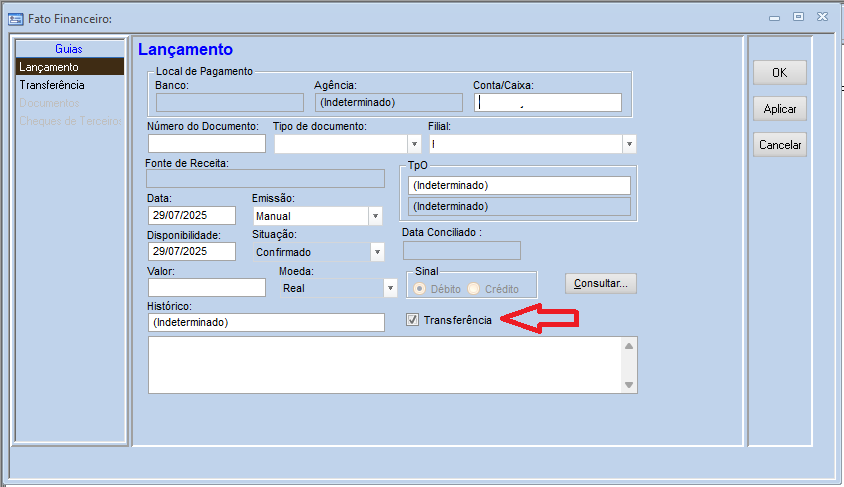This screenshot has height=487, width=844.
Task: Click the Fato Financeiro window title icon
Action: (x=16, y=19)
